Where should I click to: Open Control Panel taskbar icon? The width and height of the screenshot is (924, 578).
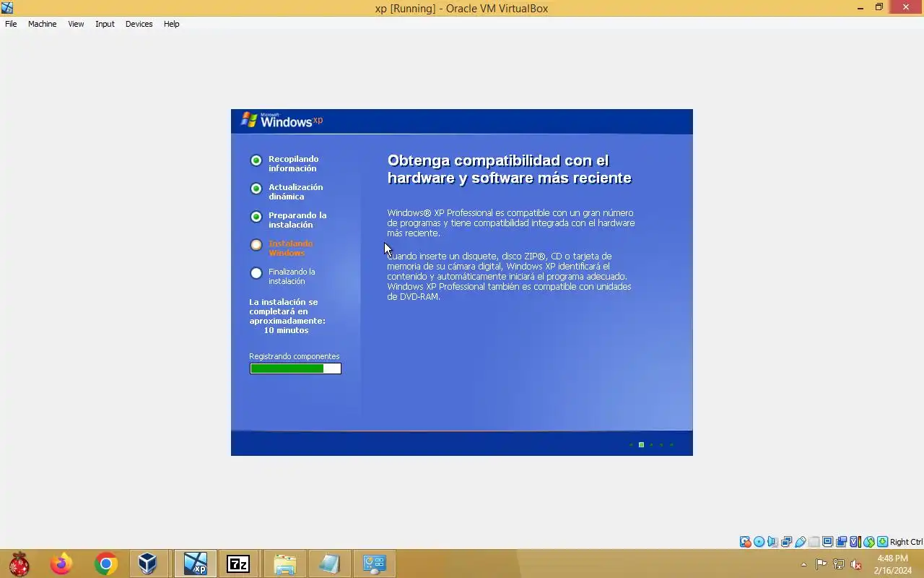[375, 564]
